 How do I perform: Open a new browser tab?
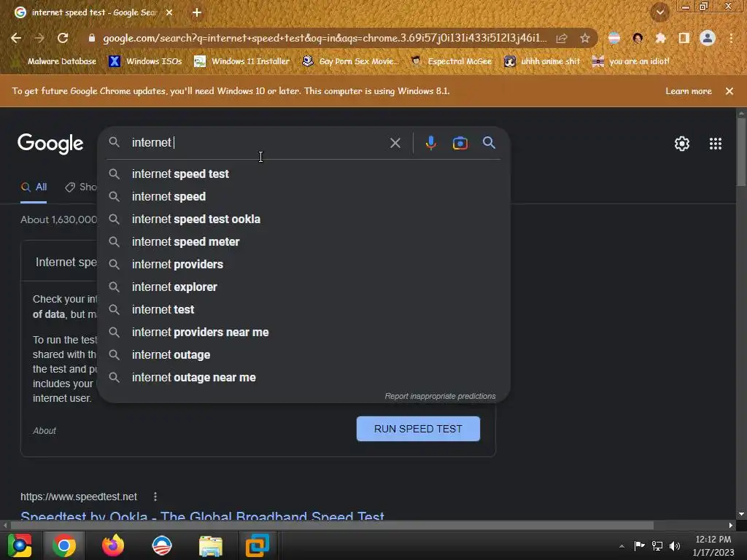[196, 13]
